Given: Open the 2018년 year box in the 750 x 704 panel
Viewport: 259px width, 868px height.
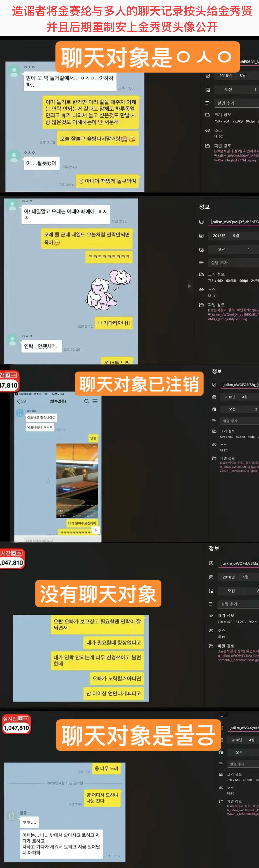Looking at the screenshot, I should [x=225, y=76].
